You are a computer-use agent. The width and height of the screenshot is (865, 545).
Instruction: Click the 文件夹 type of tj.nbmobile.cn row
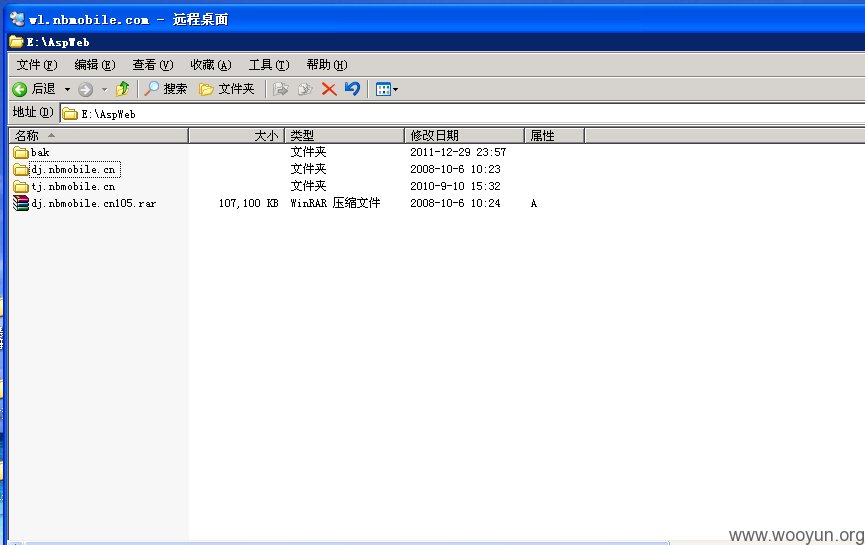pyautogui.click(x=308, y=186)
